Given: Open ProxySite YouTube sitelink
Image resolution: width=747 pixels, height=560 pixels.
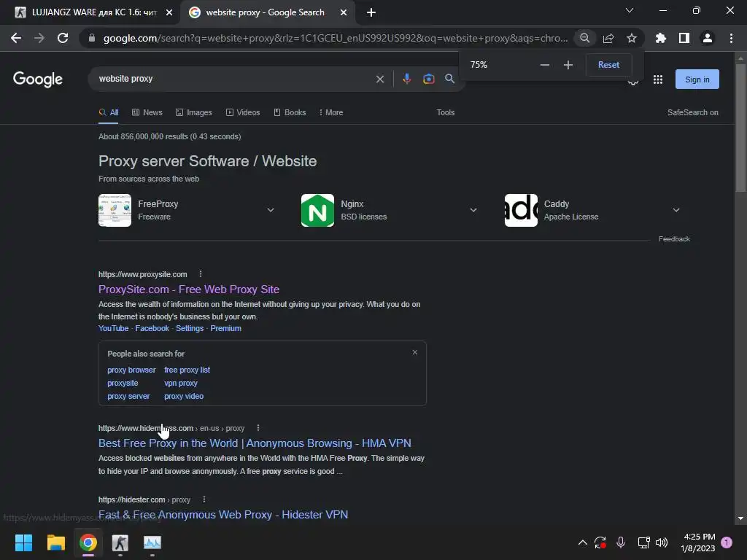Looking at the screenshot, I should tap(113, 328).
